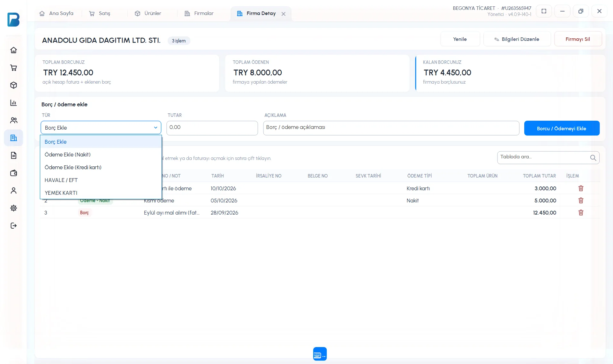This screenshot has height=364, width=613.
Task: Open the on-screen keyboard icon at bottom
Action: 320,354
